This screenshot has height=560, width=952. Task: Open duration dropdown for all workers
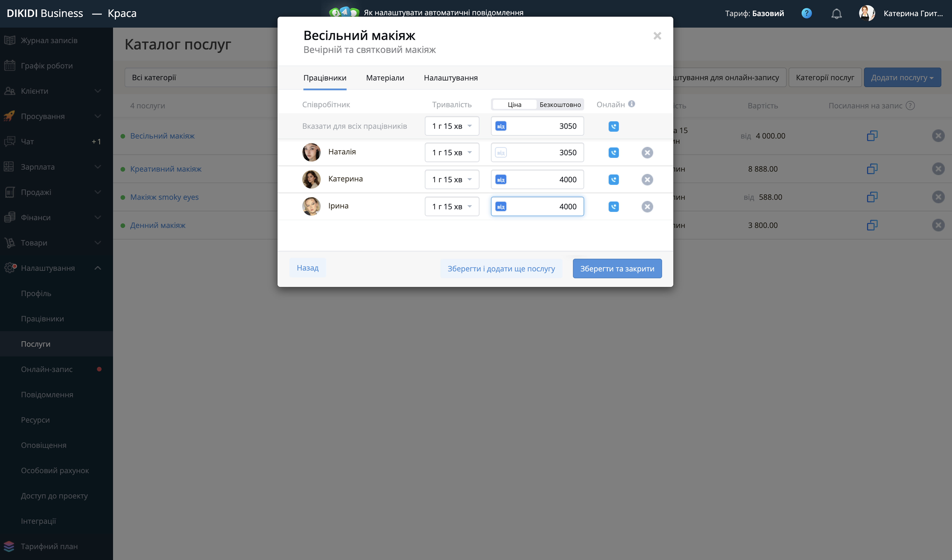tap(452, 126)
